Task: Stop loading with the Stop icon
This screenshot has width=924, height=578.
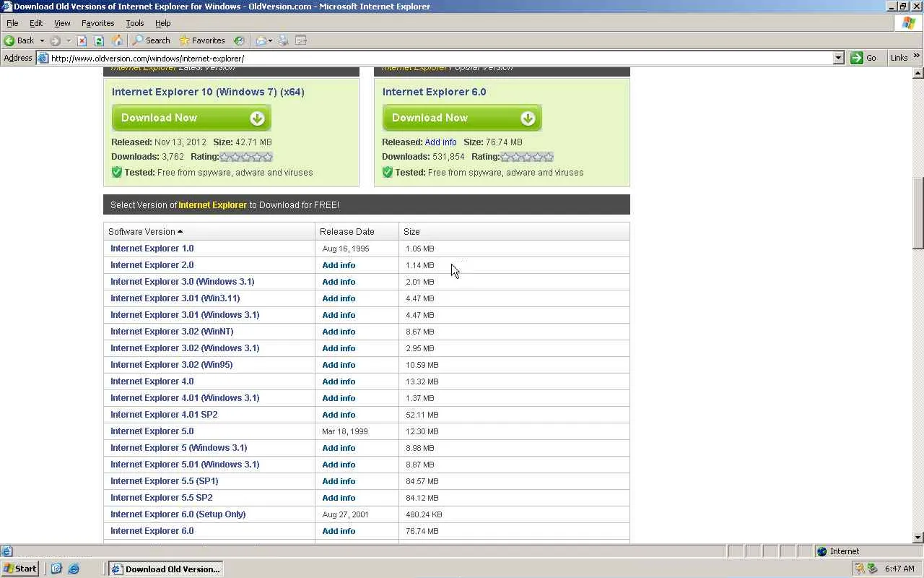Action: [x=82, y=40]
